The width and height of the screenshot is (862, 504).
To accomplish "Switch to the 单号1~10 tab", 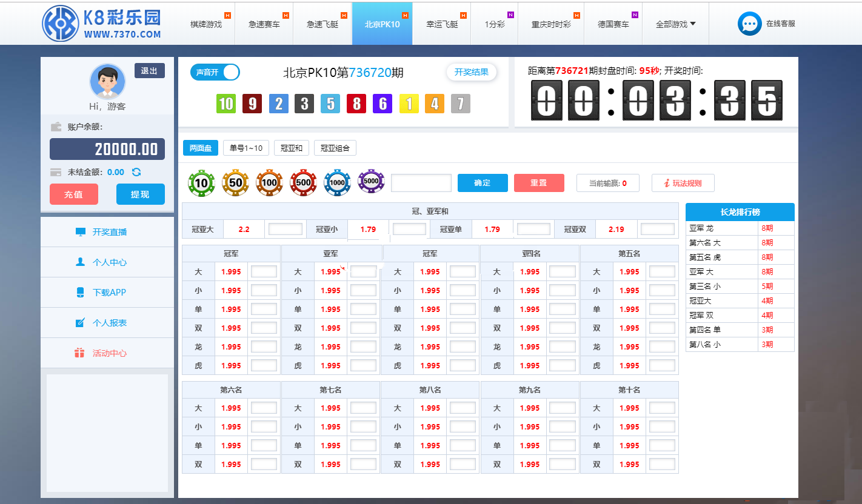I will (246, 148).
